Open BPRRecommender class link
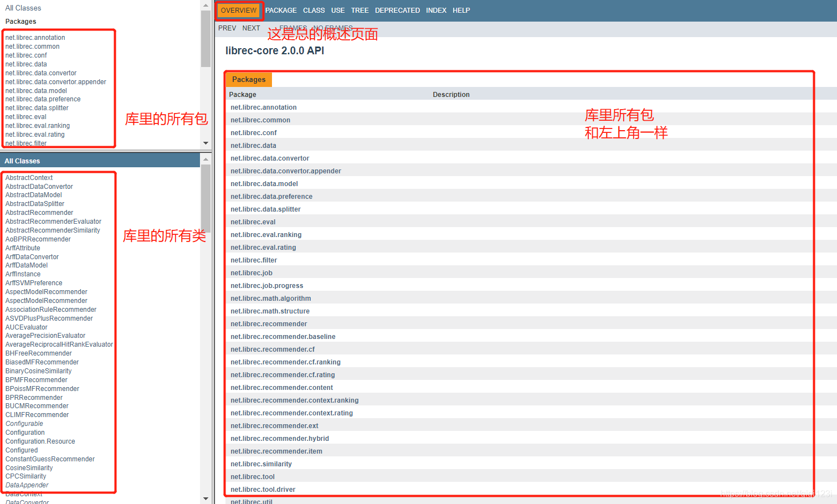 (34, 398)
